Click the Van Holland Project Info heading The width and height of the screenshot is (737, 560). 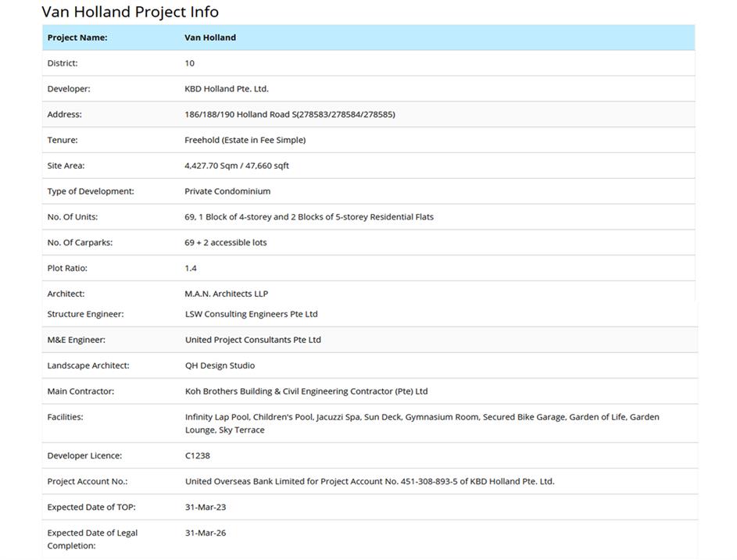[130, 12]
